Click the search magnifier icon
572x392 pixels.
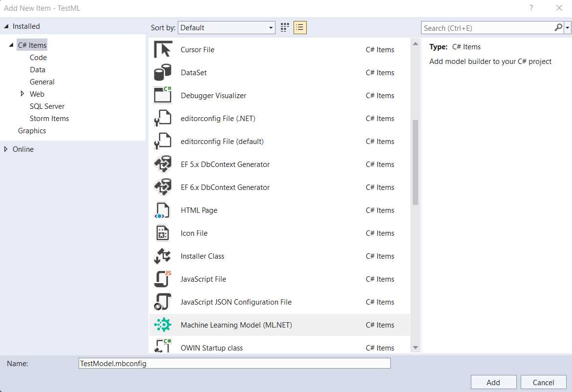click(x=558, y=28)
